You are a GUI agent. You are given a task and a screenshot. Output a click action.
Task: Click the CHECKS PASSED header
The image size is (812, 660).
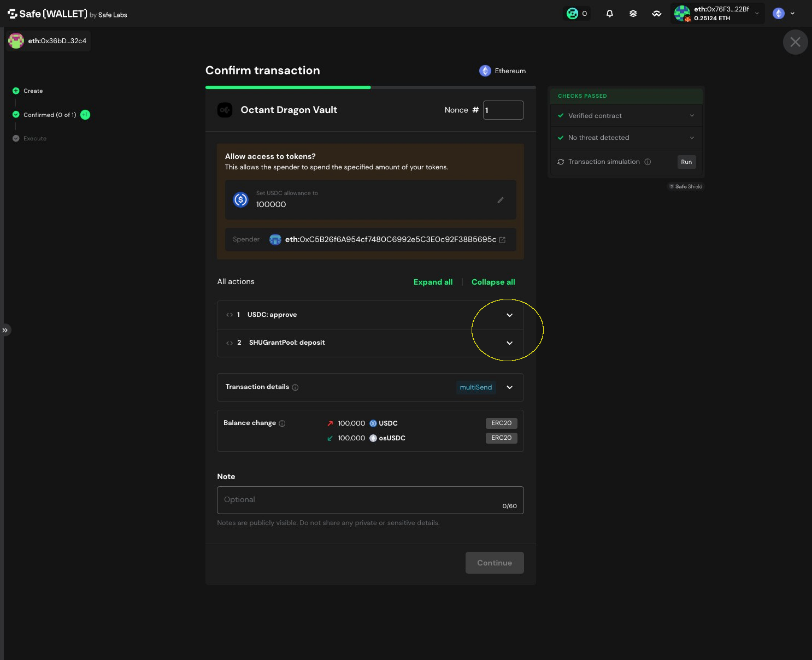pos(582,96)
